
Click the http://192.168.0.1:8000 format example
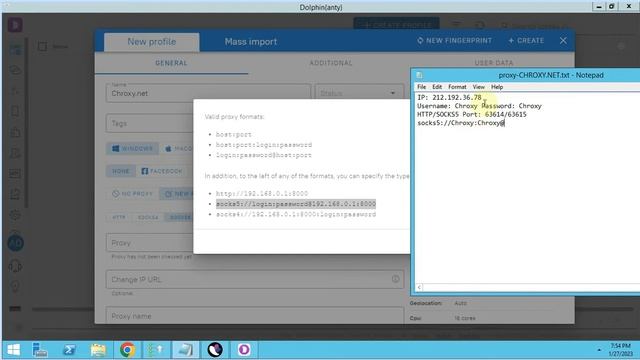pos(262,193)
